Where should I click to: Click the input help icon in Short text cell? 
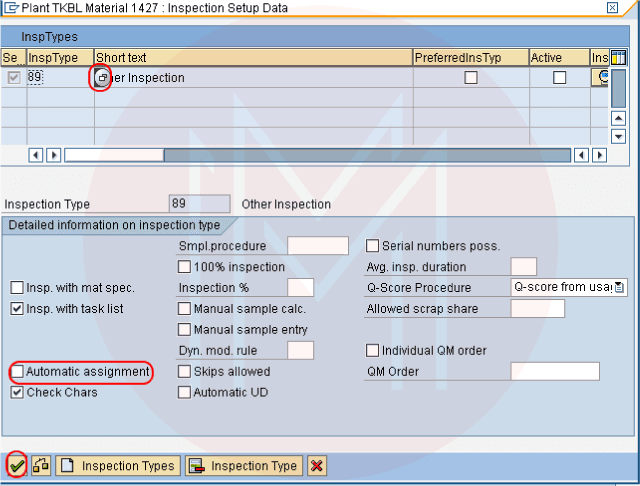(x=101, y=78)
